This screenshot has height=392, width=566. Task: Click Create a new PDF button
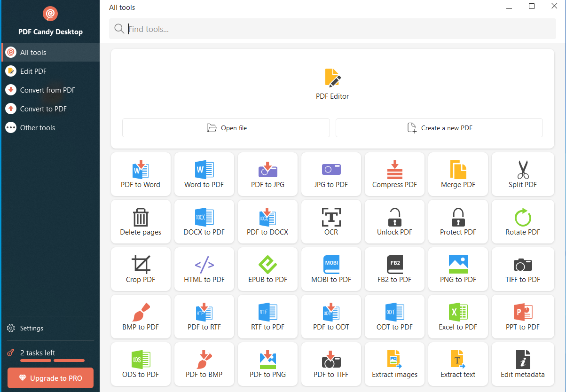439,128
